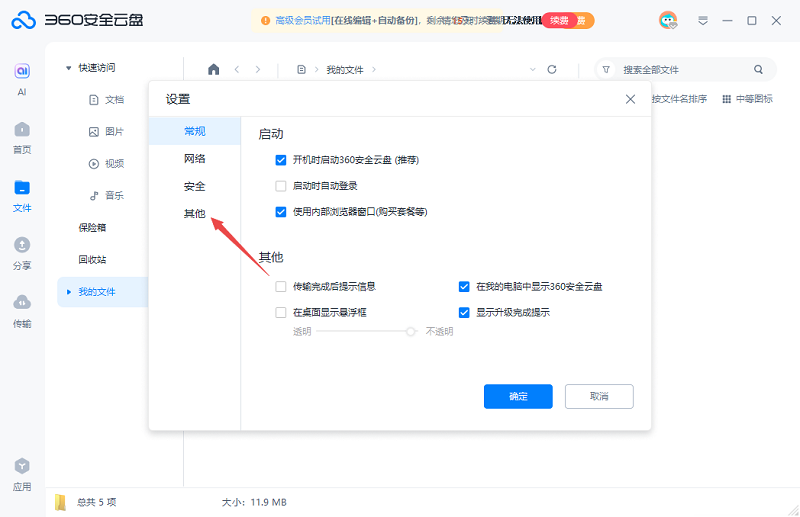Viewport: 800px width, 517px height.
Task: Click the 确定 confirm button
Action: (518, 397)
